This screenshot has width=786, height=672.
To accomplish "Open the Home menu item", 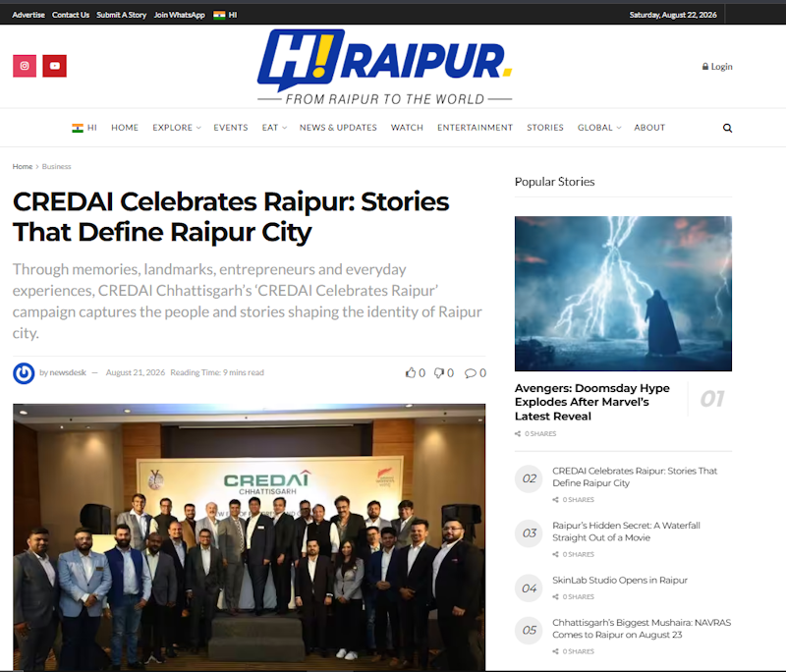I will pos(125,128).
